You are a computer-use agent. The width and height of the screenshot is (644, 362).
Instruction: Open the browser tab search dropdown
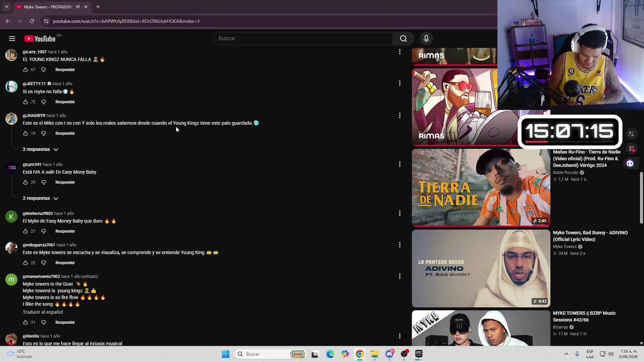tap(7, 7)
